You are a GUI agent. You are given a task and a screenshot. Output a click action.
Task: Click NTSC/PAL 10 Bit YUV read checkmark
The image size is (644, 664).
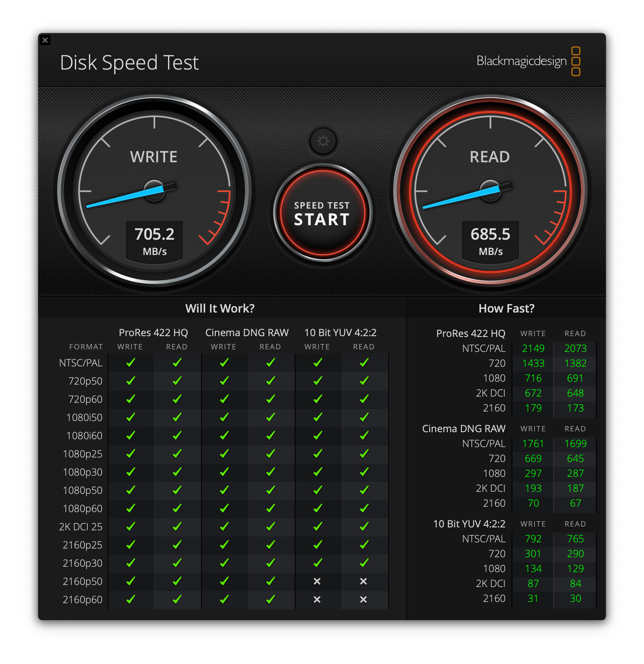point(364,363)
